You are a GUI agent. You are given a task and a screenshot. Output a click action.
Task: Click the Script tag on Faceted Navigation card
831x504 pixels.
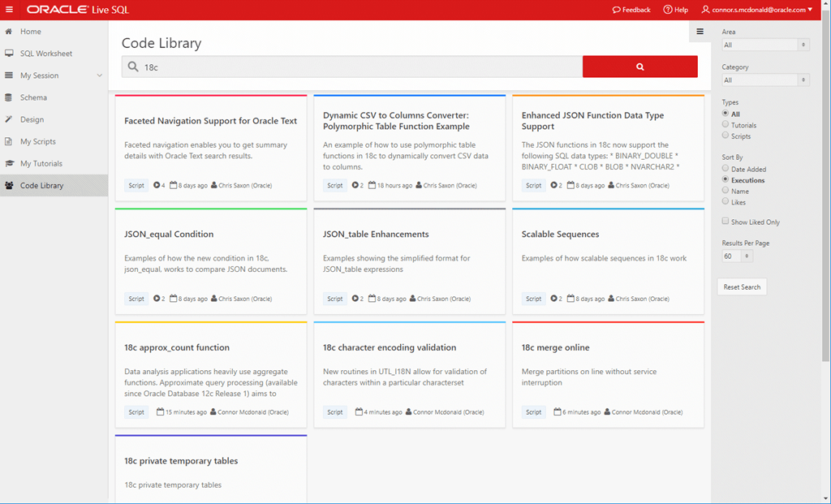point(136,186)
